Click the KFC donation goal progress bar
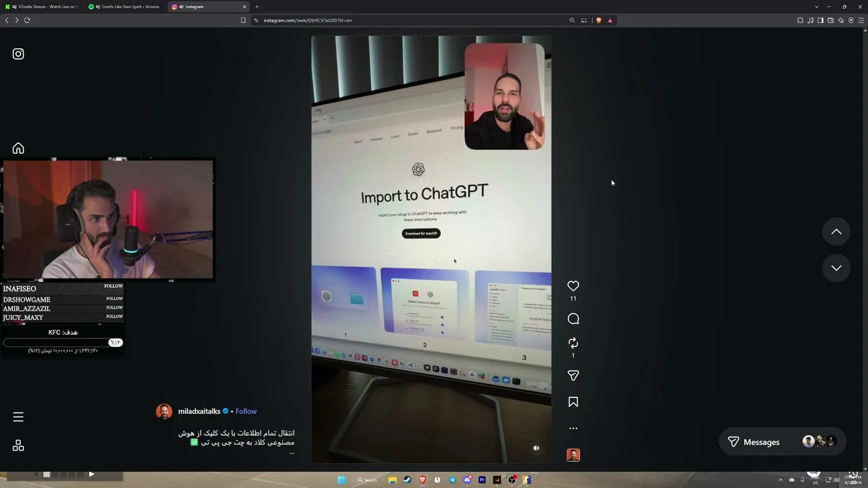The image size is (868, 488). (62, 342)
